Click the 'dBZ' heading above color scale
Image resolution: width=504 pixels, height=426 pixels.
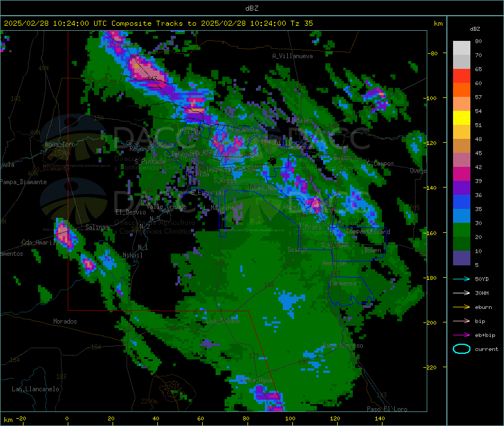(475, 29)
